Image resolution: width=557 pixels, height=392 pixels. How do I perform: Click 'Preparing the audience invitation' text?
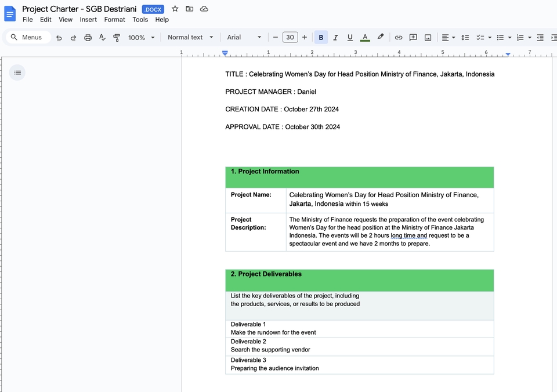coord(274,368)
